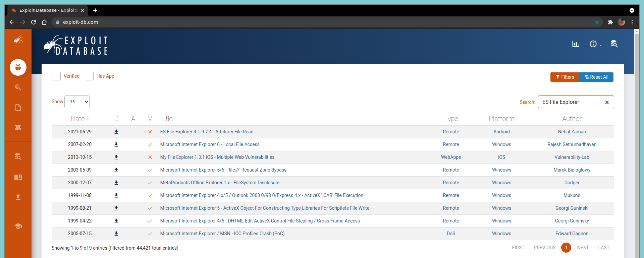Open the Shellcodes chip icon in sidebar
The image size is (644, 258).
point(18,128)
